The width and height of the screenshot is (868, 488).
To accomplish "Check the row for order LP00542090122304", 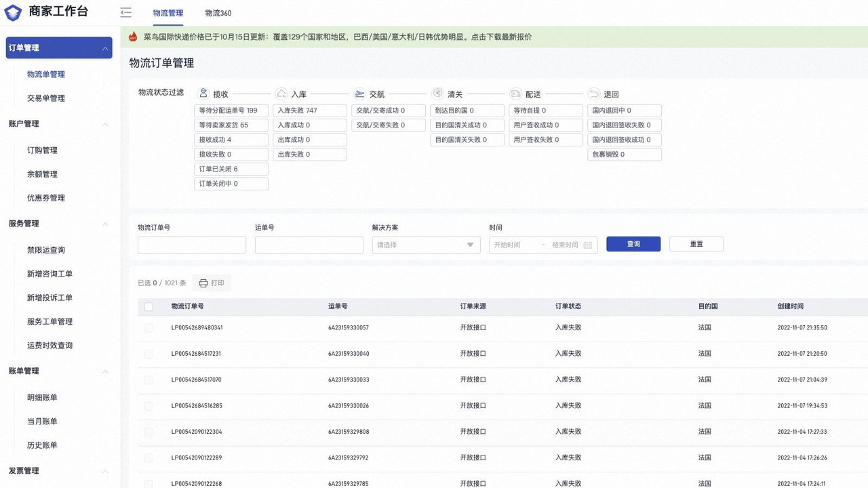I will (x=149, y=432).
